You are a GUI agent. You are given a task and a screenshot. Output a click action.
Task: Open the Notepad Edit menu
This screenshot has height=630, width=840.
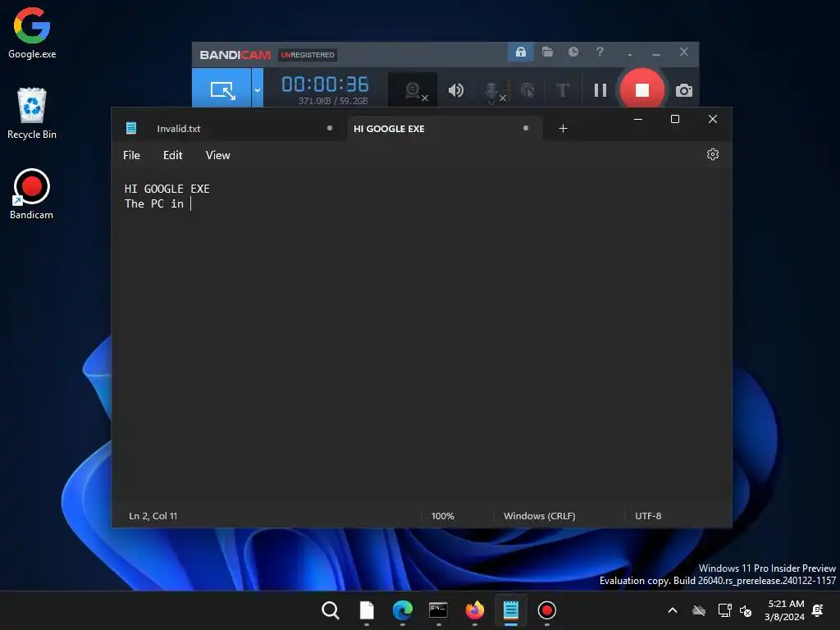coord(172,155)
